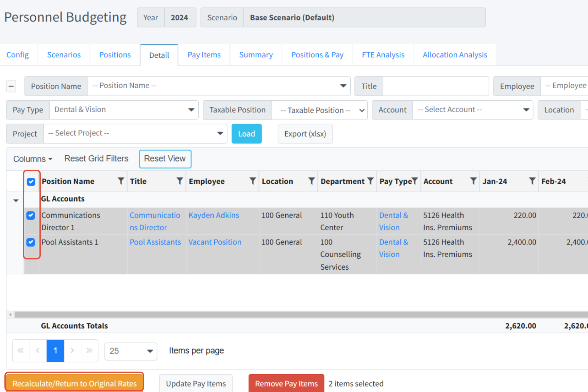Switch to the Scenarios tab
Viewport: 588px width, 392px height.
(x=64, y=55)
